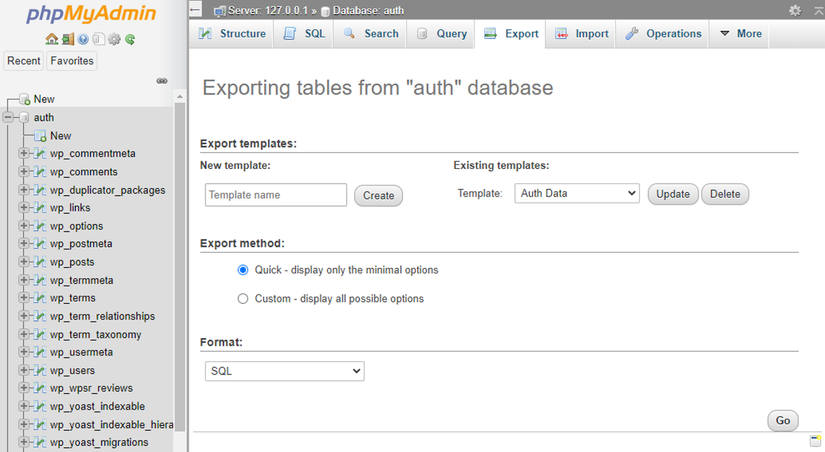Click the new database icon in tree
Image resolution: width=825 pixels, height=452 pixels.
point(25,99)
